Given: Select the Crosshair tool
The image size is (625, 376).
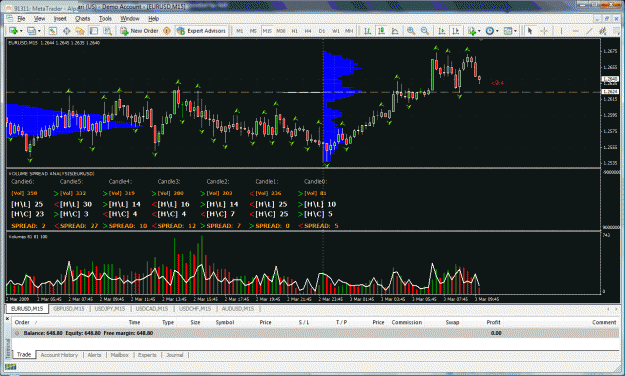Looking at the screenshot, I should pyautogui.click(x=544, y=31).
